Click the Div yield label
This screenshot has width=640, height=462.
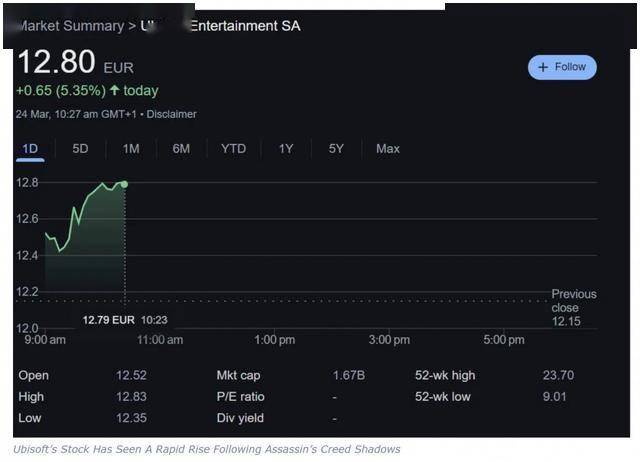pyautogui.click(x=240, y=418)
